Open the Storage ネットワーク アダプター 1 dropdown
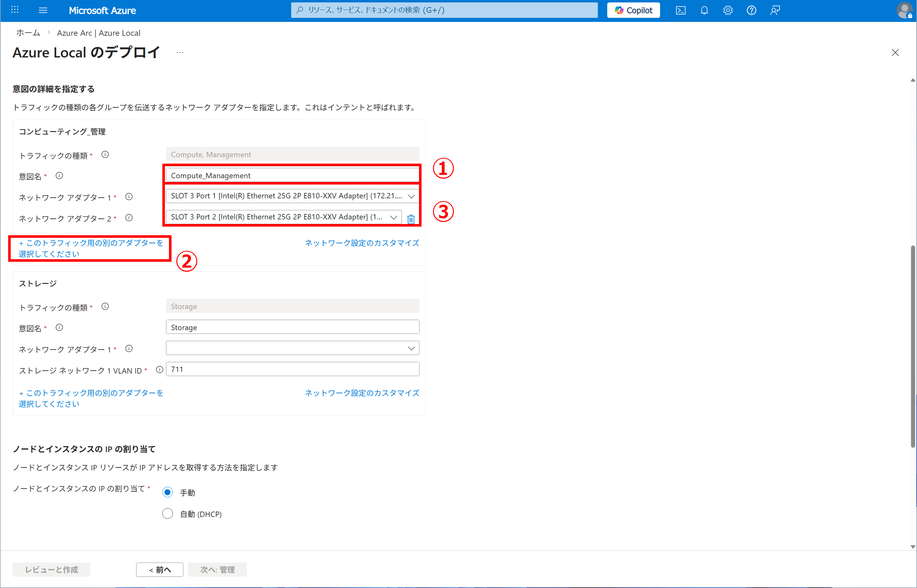The height and width of the screenshot is (588, 917). click(x=292, y=348)
